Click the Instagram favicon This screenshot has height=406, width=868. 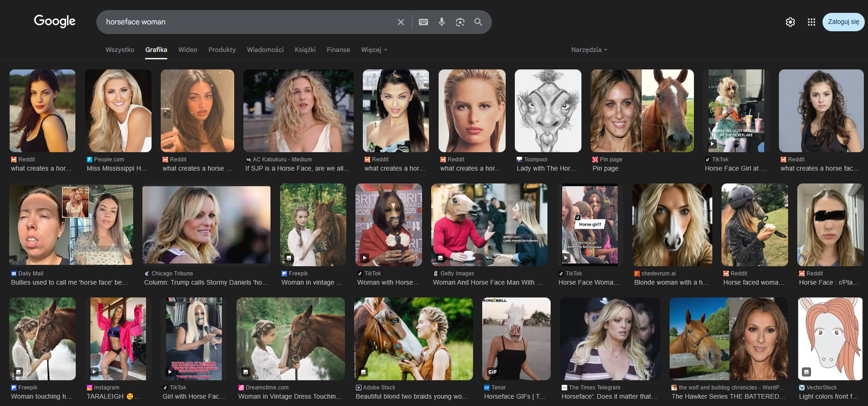tap(90, 388)
